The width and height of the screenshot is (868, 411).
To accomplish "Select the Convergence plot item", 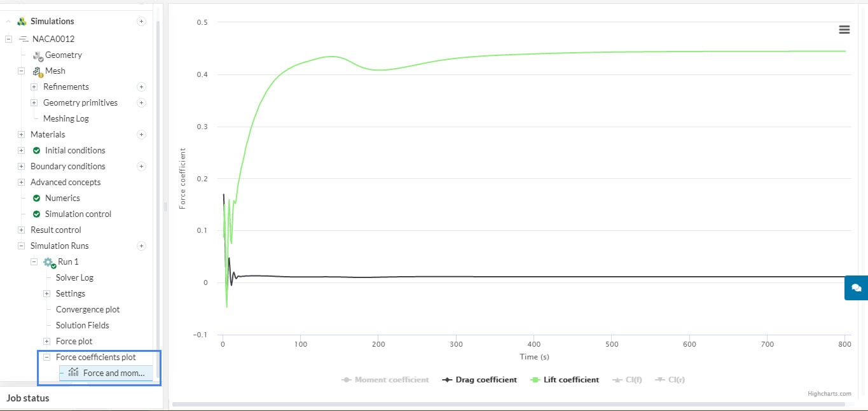I will pyautogui.click(x=88, y=310).
